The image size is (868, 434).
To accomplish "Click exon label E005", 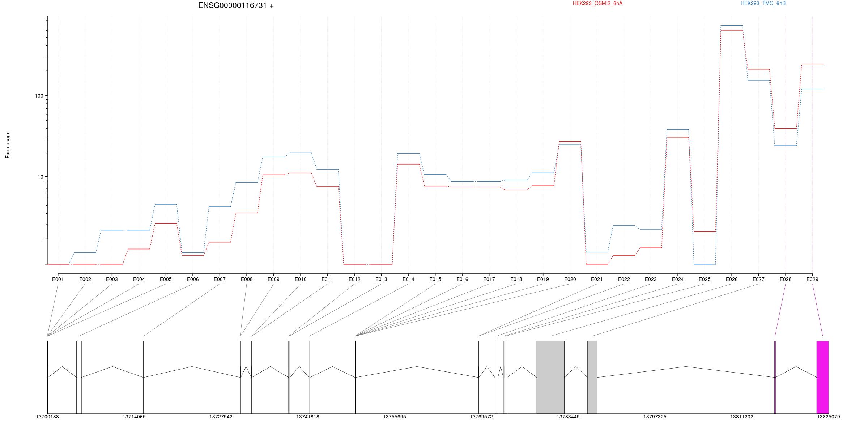I will click(166, 279).
